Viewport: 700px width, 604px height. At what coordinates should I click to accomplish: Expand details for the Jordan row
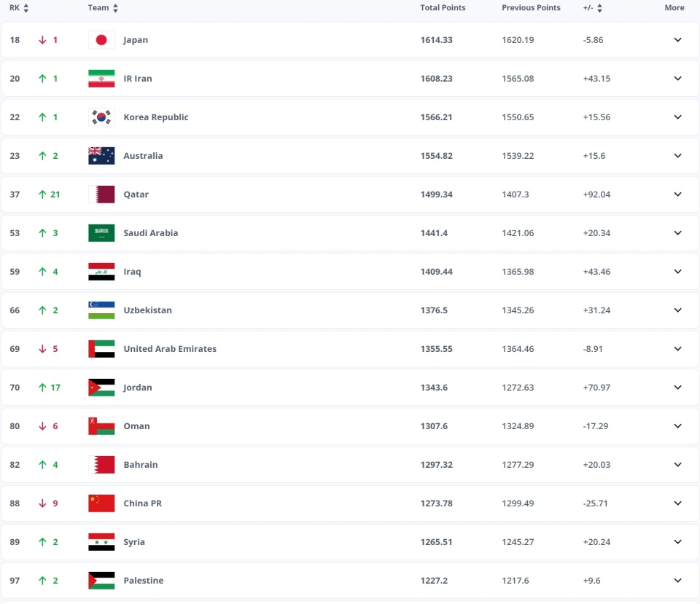click(x=677, y=387)
